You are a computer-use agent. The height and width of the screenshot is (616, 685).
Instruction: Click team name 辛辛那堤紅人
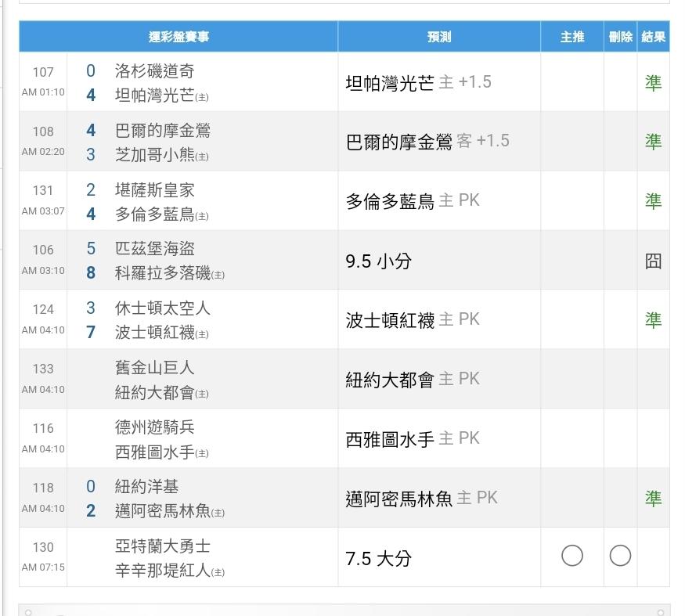pyautogui.click(x=163, y=571)
